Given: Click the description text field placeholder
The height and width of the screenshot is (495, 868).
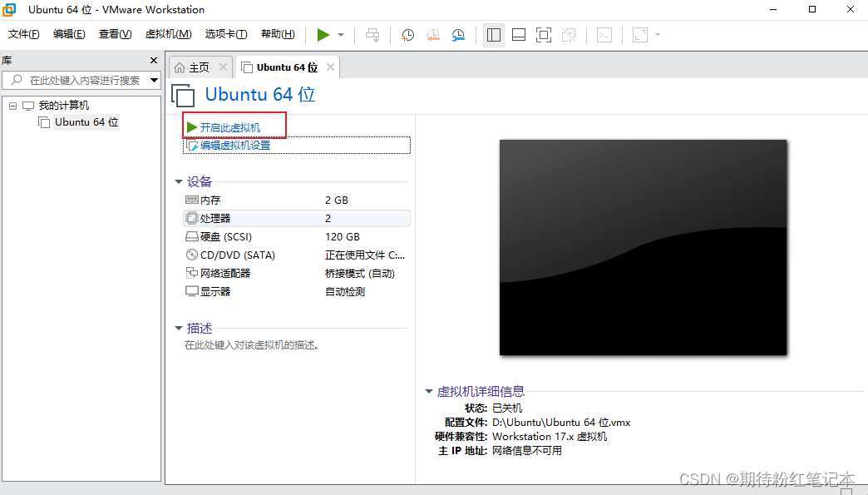Looking at the screenshot, I should point(252,345).
